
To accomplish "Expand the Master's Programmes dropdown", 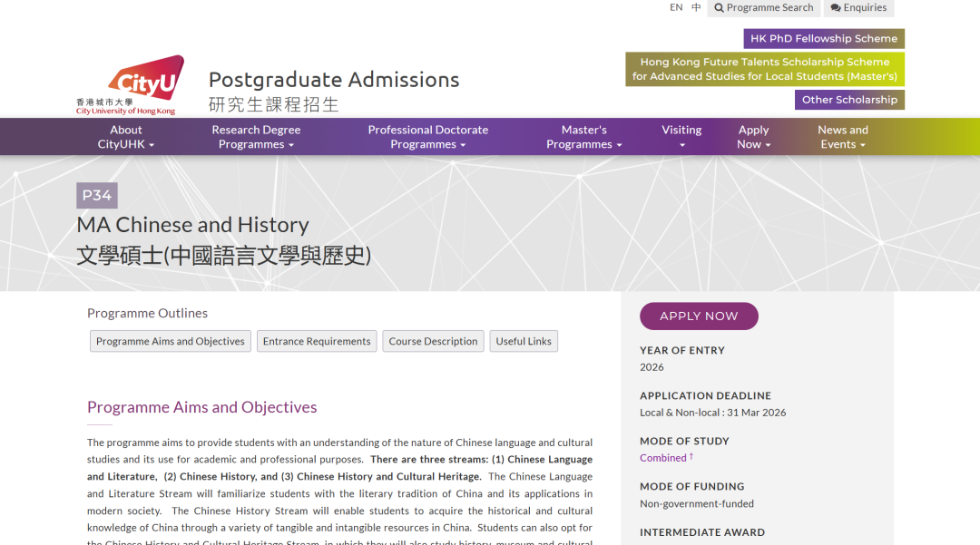I will tap(583, 136).
